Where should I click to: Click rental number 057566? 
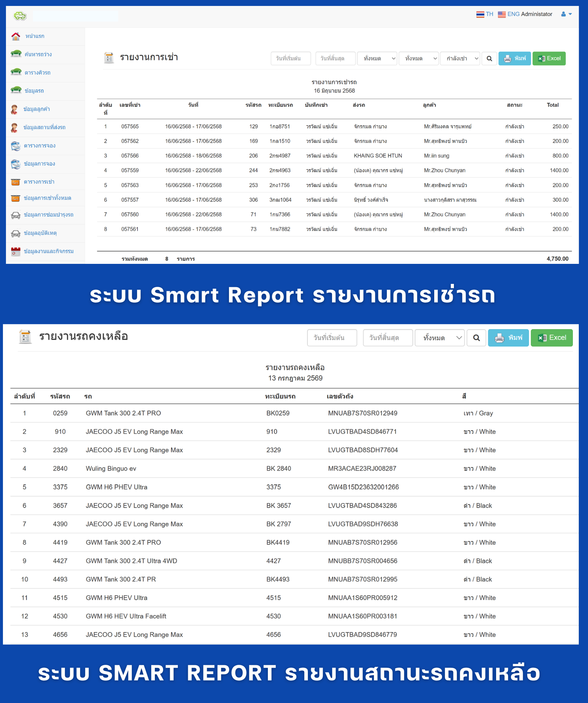pyautogui.click(x=130, y=156)
